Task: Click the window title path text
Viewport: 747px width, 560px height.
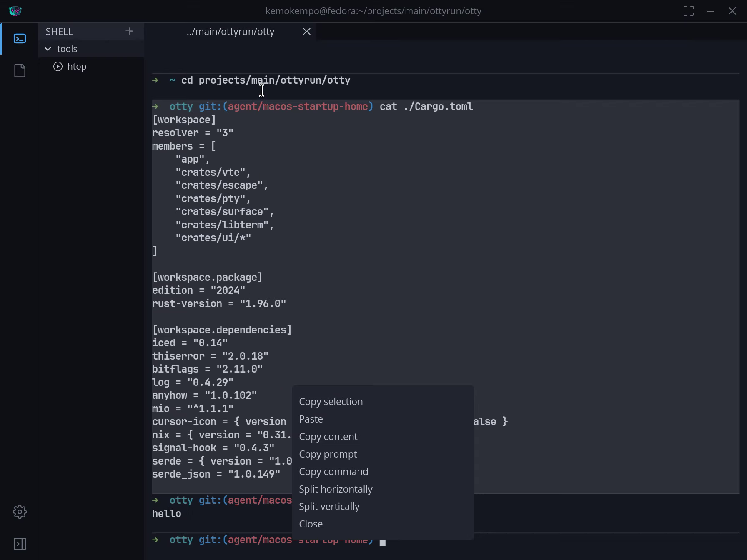Action: click(x=373, y=11)
